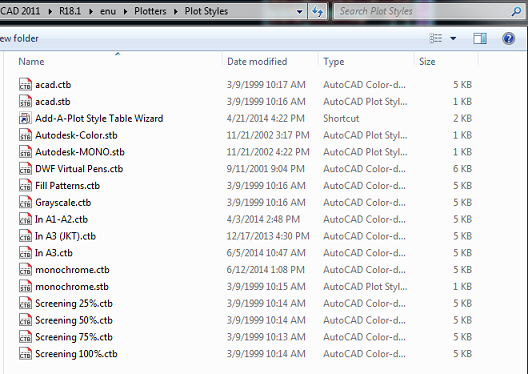Click the refresh button beside address bar
This screenshot has width=528, height=374.
[x=317, y=12]
